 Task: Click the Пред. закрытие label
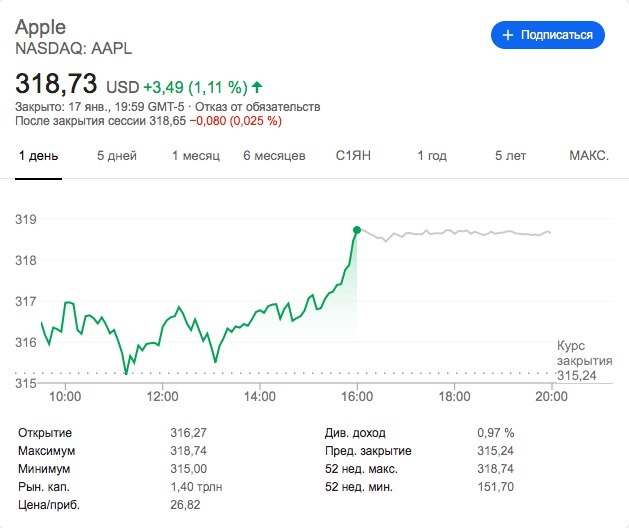coord(368,451)
